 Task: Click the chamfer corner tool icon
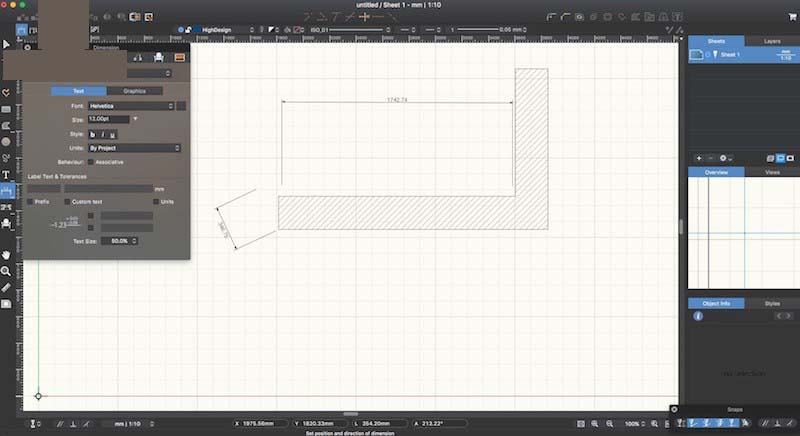click(565, 17)
